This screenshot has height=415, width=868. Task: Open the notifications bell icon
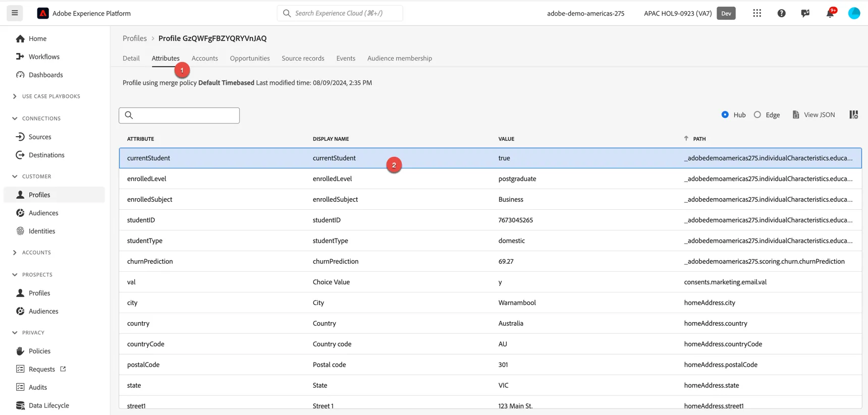pos(830,13)
